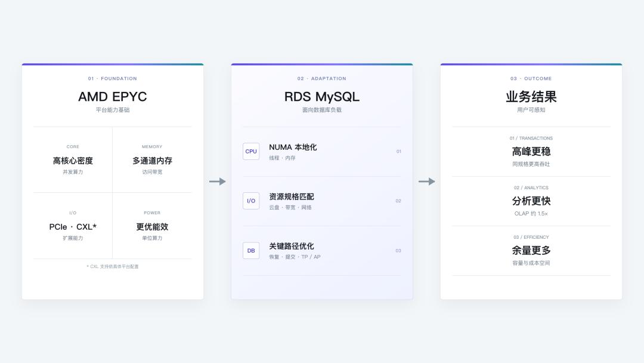Click the 访问带宽 caption

(152, 172)
